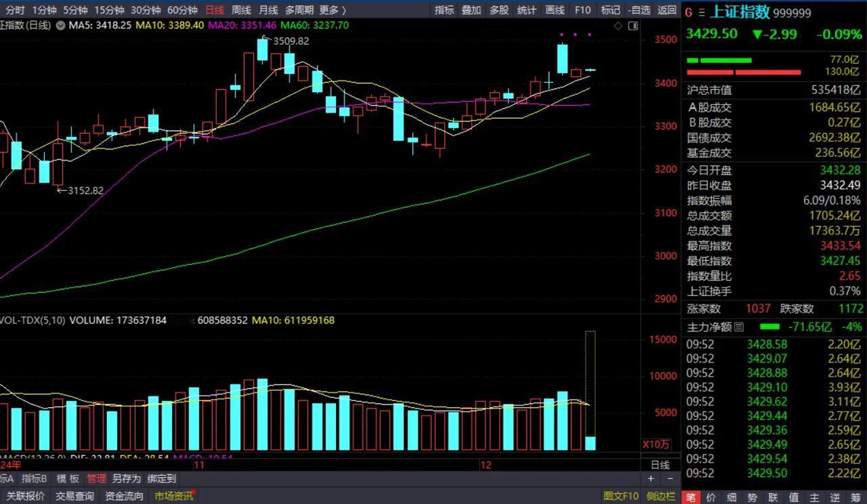Open the 统计 statistics tool

[x=526, y=9]
